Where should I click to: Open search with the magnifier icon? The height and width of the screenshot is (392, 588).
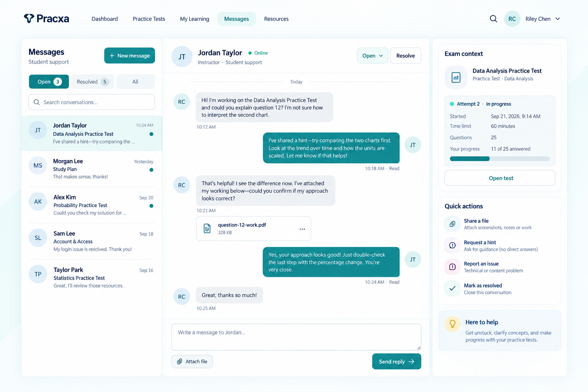(x=493, y=19)
